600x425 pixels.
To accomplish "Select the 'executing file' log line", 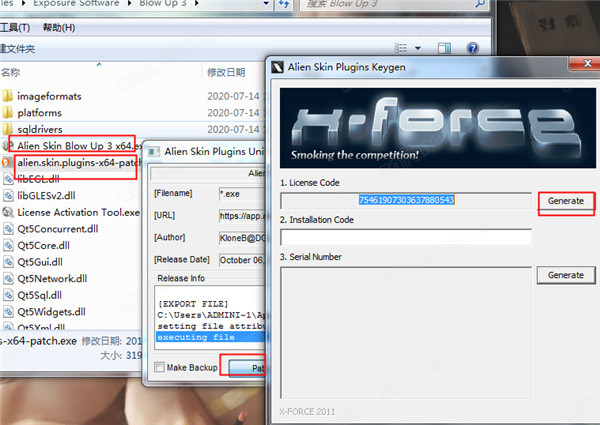I will point(210,337).
